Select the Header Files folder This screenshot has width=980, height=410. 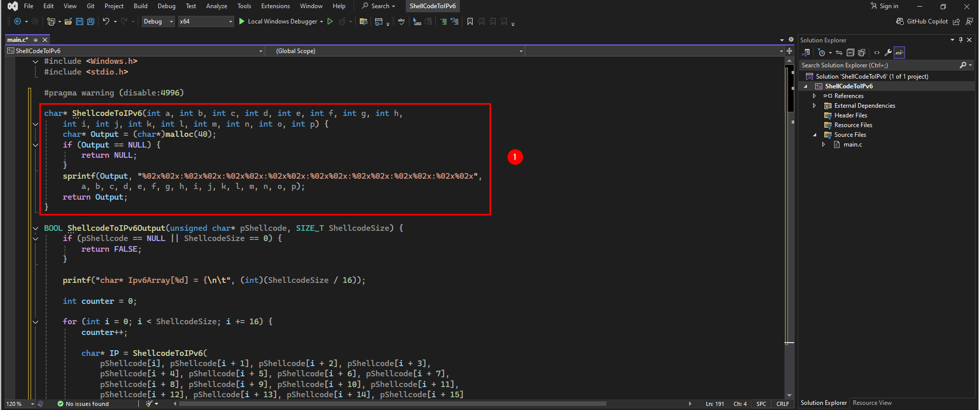click(x=850, y=115)
